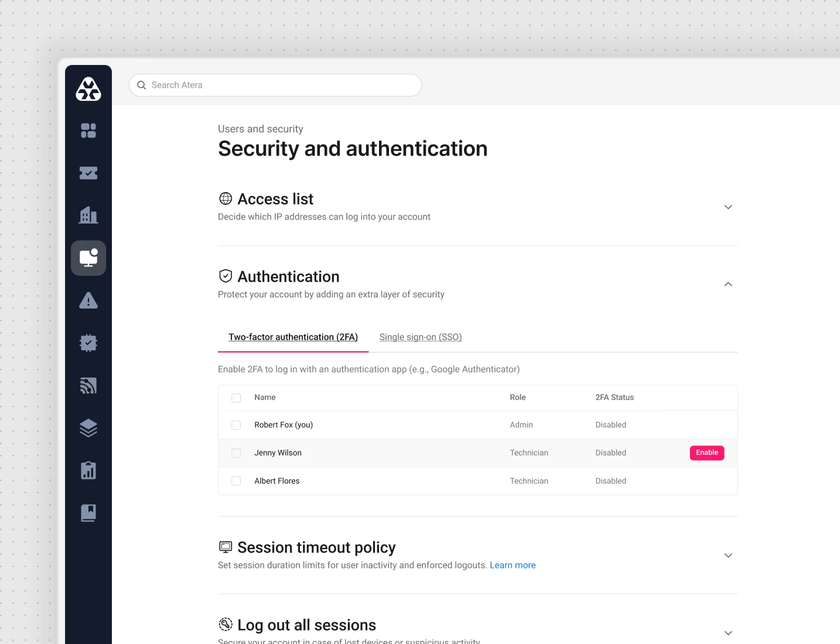Open the tickets icon in sidebar

pos(88,173)
